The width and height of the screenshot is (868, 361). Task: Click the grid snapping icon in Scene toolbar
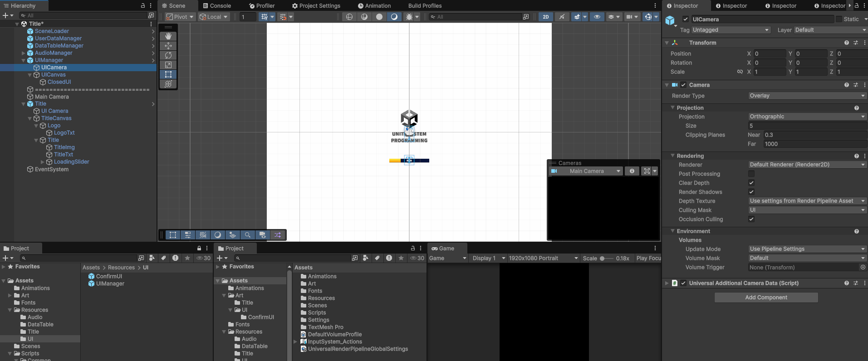coord(264,17)
